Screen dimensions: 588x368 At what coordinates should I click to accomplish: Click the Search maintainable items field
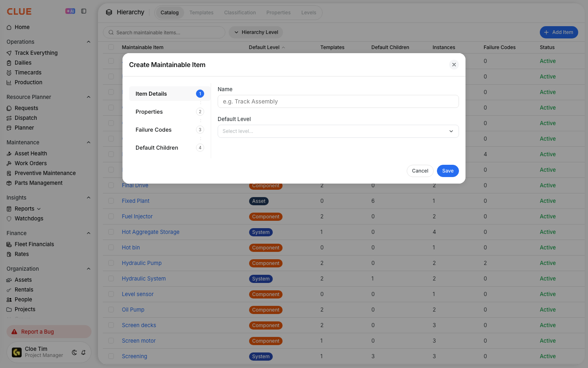(x=164, y=32)
